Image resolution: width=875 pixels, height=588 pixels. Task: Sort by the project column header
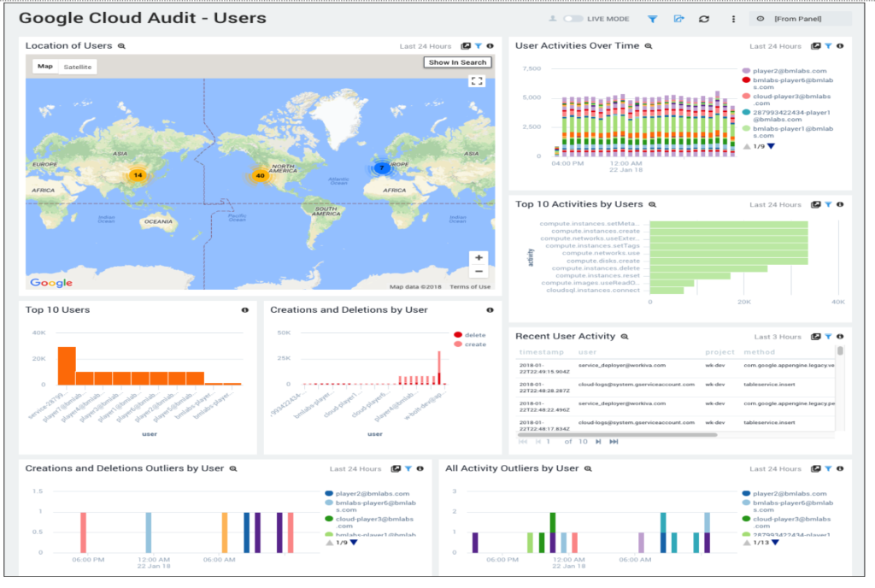719,353
